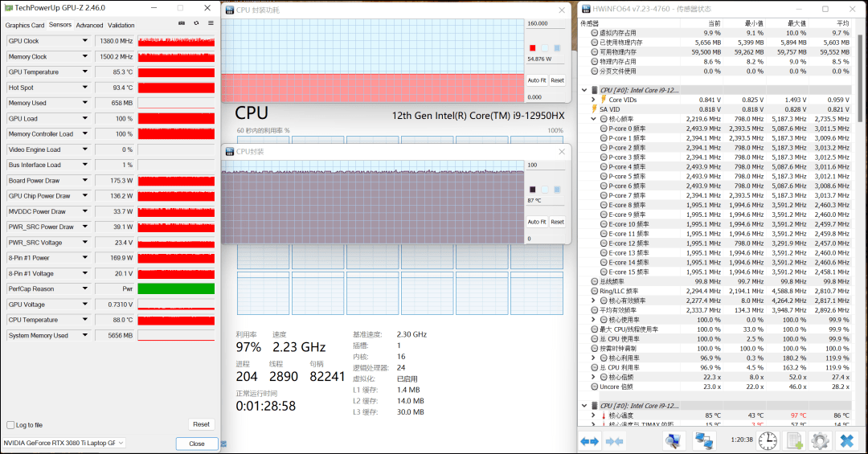Click HWiNFO blue X close sensors icon
The height and width of the screenshot is (454, 868).
click(x=846, y=440)
